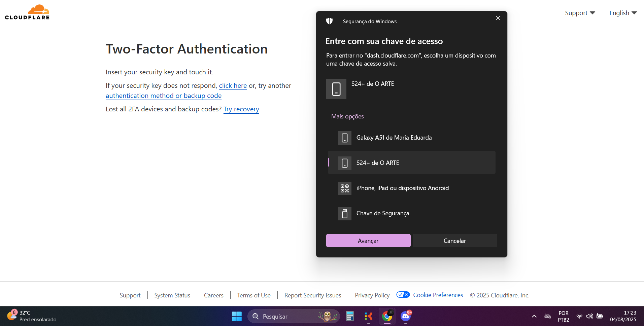The height and width of the screenshot is (326, 644).
Task: Open Discord from the taskbar
Action: coord(406,316)
